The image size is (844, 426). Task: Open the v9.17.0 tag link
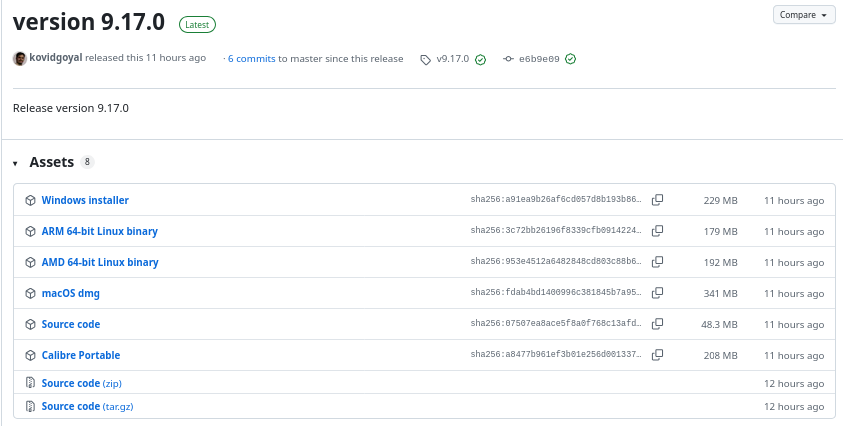(452, 59)
